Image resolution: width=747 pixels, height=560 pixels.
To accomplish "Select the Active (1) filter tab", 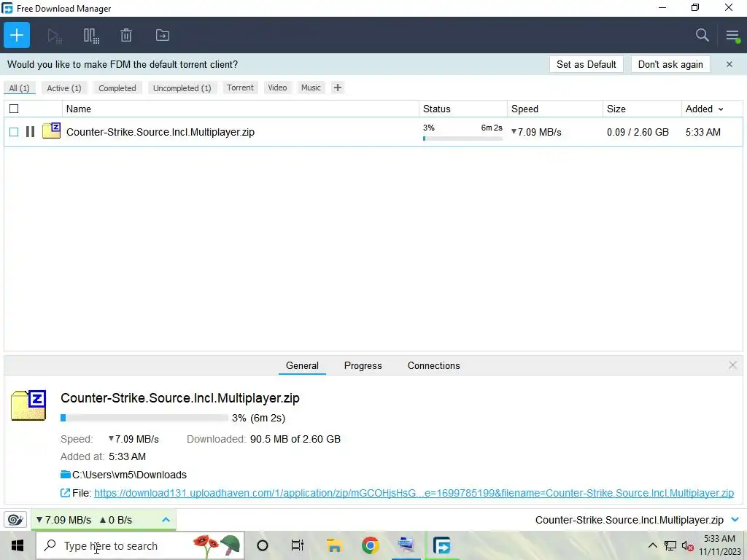I will pyautogui.click(x=64, y=88).
